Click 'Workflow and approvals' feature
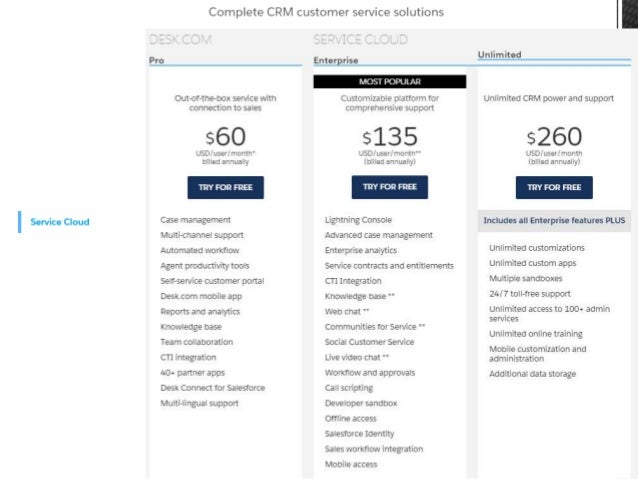This screenshot has width=638, height=479. pos(370,373)
